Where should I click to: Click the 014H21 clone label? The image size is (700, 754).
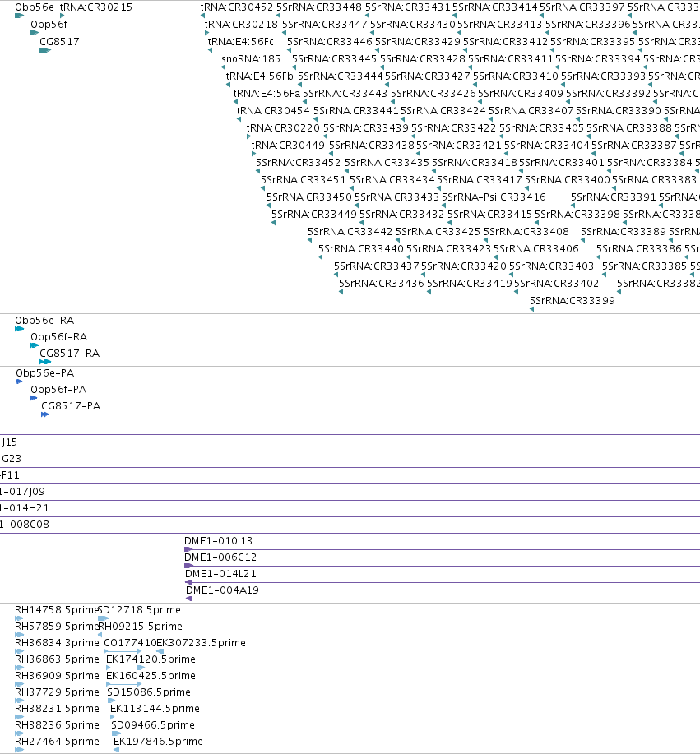tap(24, 508)
